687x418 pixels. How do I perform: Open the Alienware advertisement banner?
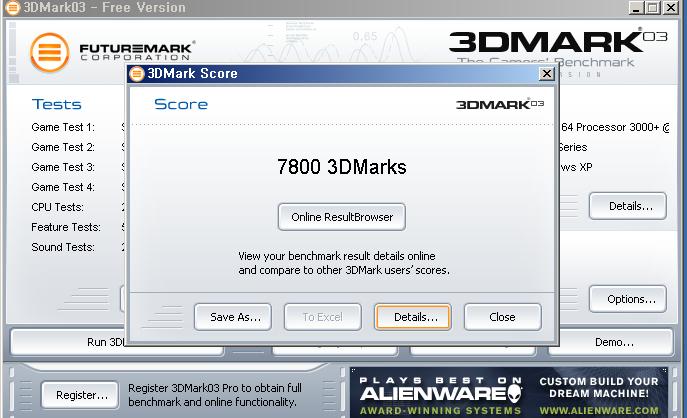pos(509,393)
